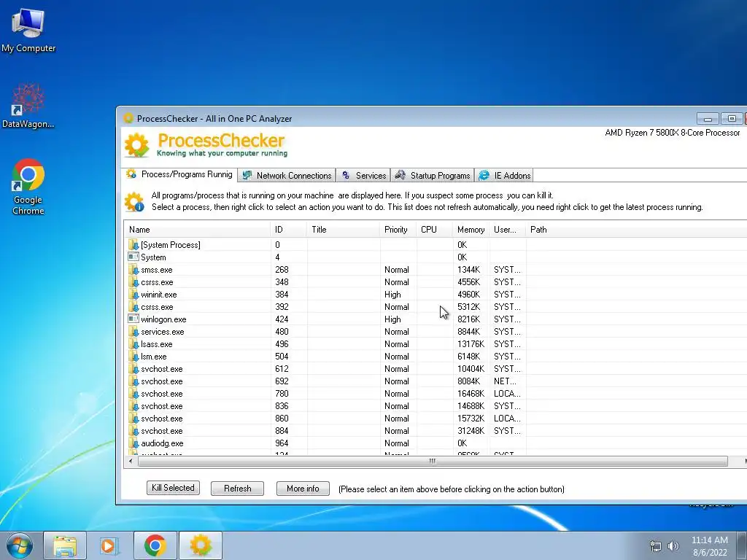The height and width of the screenshot is (560, 747).
Task: Click the ProcessChecker title bar icon
Action: (128, 118)
